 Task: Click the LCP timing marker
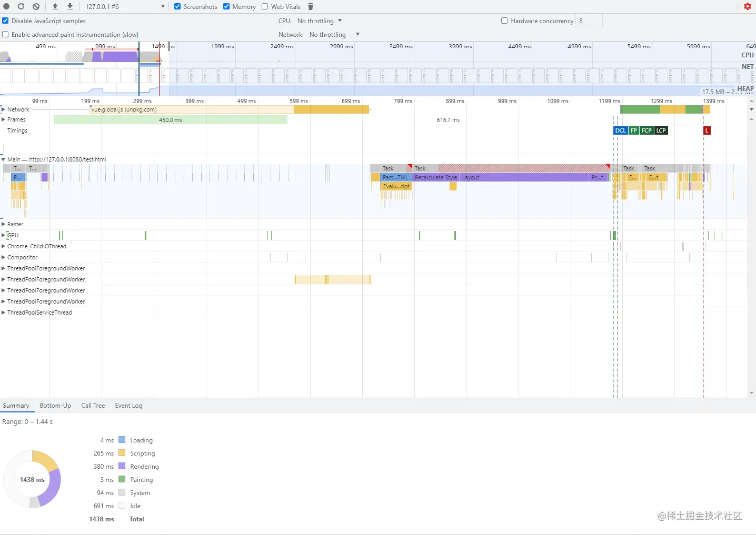661,130
